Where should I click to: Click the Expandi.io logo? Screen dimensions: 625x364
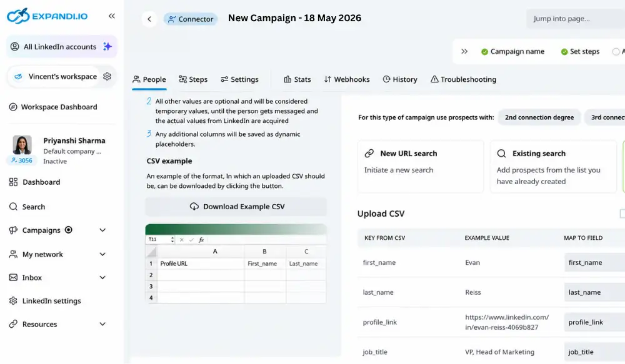point(47,16)
